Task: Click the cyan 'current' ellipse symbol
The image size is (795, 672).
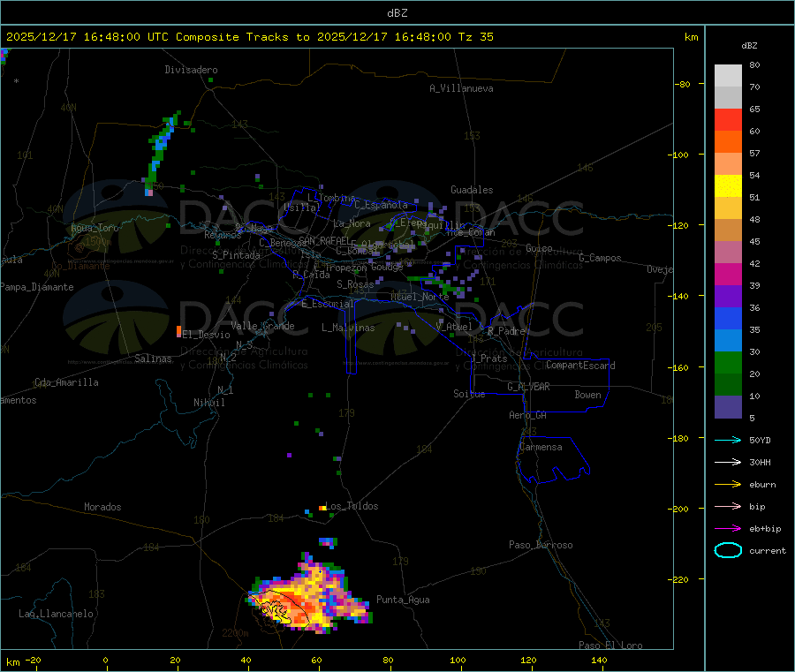Action: click(728, 550)
